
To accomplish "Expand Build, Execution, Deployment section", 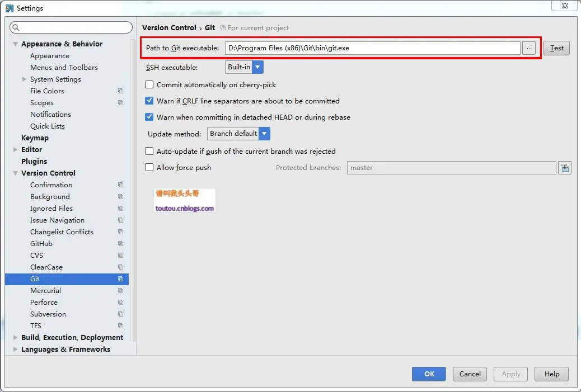I will pyautogui.click(x=15, y=338).
